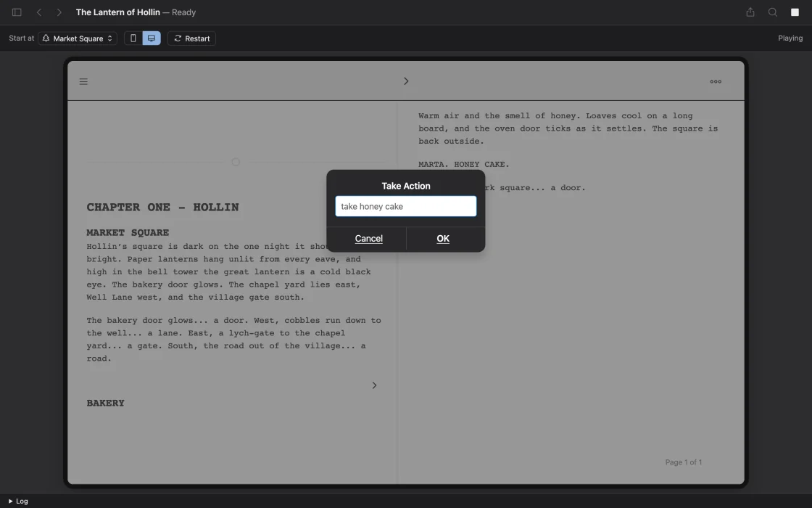Click 'MARTA. HONEY CAKE.' line

(x=464, y=164)
